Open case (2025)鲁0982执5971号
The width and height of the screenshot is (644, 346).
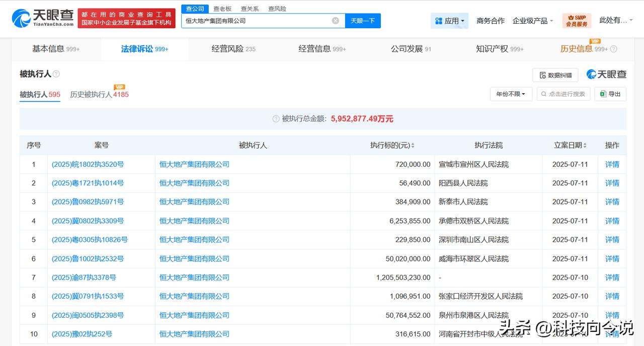88,202
